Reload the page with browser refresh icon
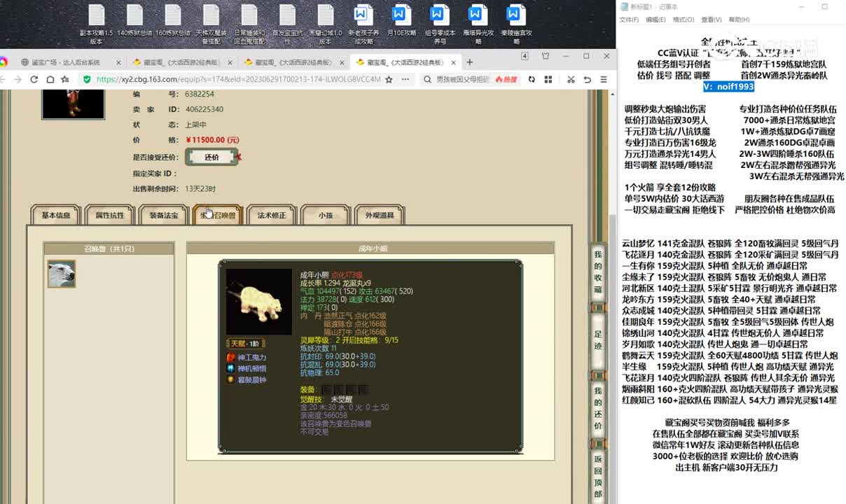This screenshot has width=846, height=504. tap(34, 80)
